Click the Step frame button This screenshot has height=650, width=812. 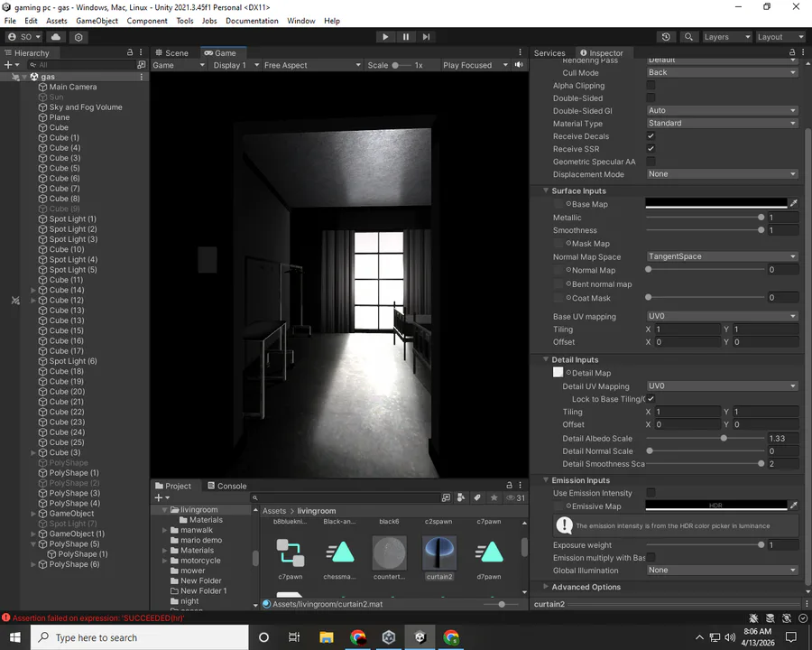(426, 37)
